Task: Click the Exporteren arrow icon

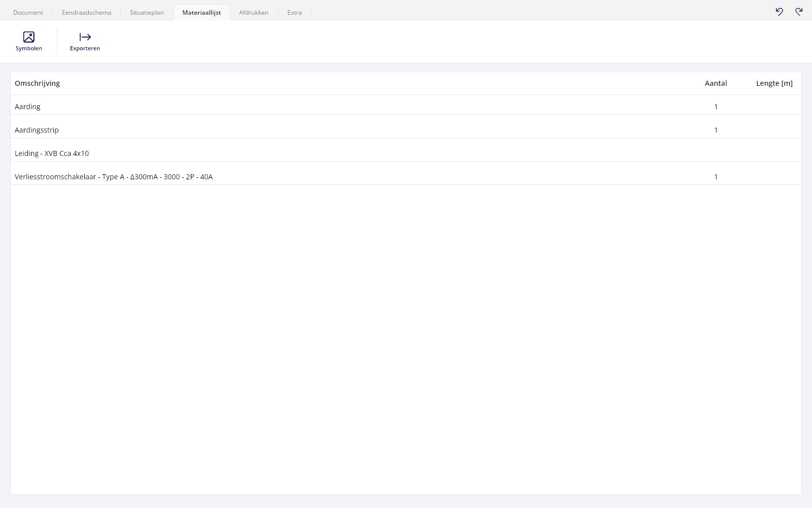Action: coord(85,37)
